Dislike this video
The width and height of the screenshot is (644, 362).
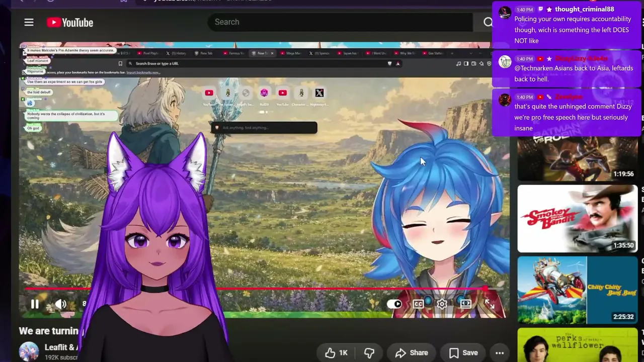369,353
